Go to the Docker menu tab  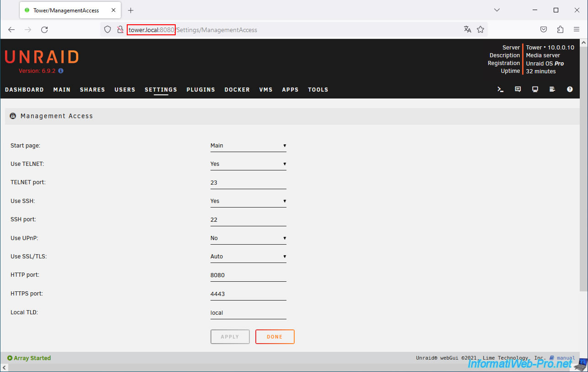[237, 90]
